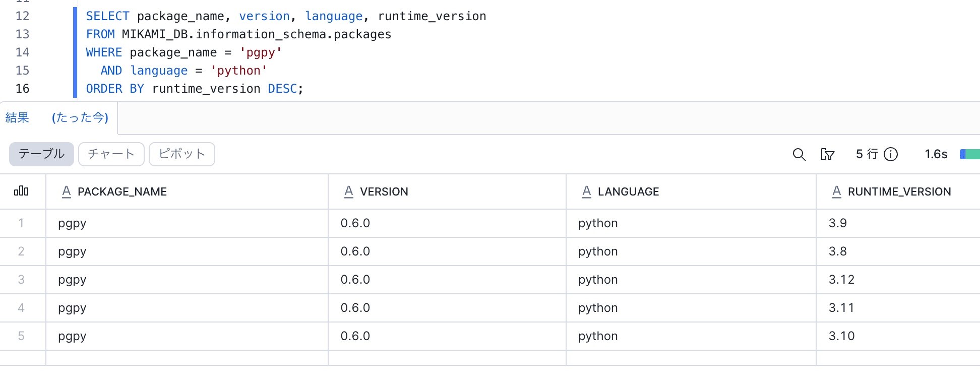Viewport: 980px width, 386px height.
Task: Click runtime version cell 3.9
Action: (x=898, y=223)
